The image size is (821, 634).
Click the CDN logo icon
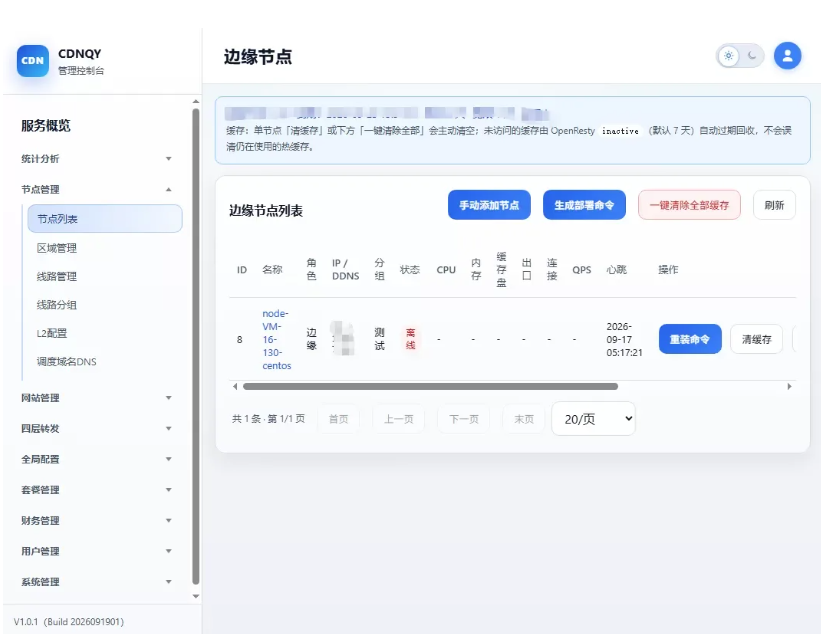pos(32,61)
